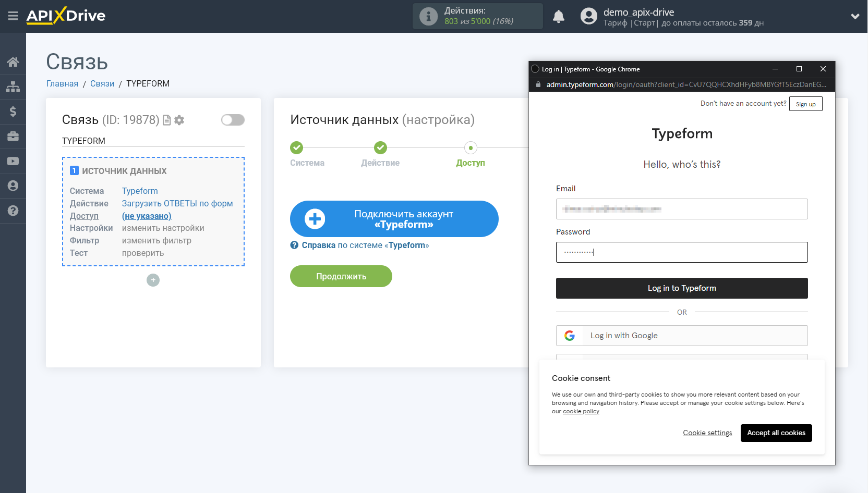Open the cookie policy link

(x=581, y=412)
